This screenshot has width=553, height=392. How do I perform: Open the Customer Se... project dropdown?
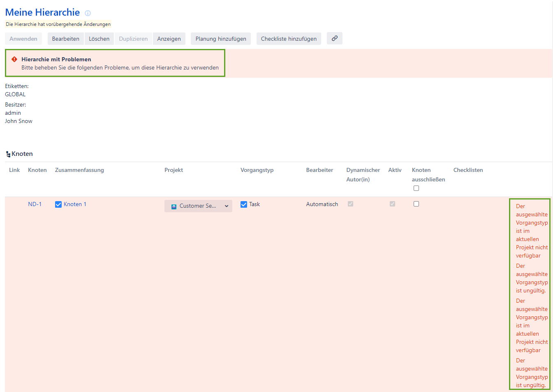198,206
